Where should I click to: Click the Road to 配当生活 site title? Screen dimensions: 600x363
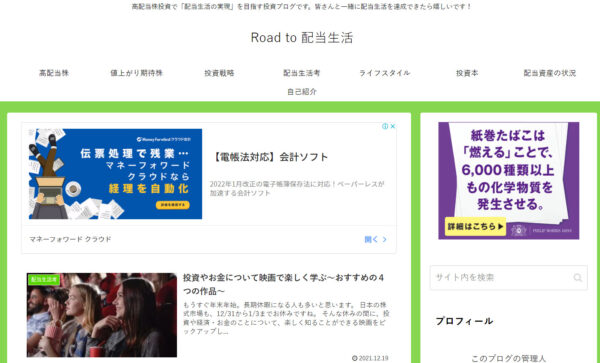(x=302, y=37)
